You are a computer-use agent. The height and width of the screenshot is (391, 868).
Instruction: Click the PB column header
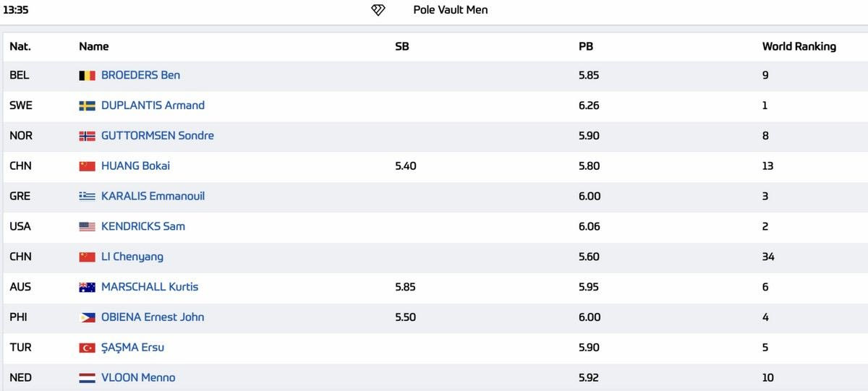coord(586,46)
